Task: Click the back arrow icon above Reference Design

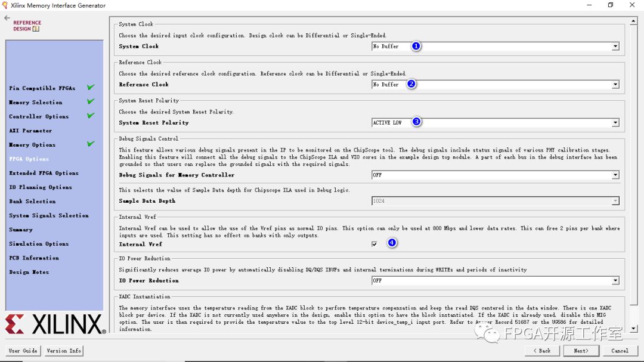Action: coord(7,18)
